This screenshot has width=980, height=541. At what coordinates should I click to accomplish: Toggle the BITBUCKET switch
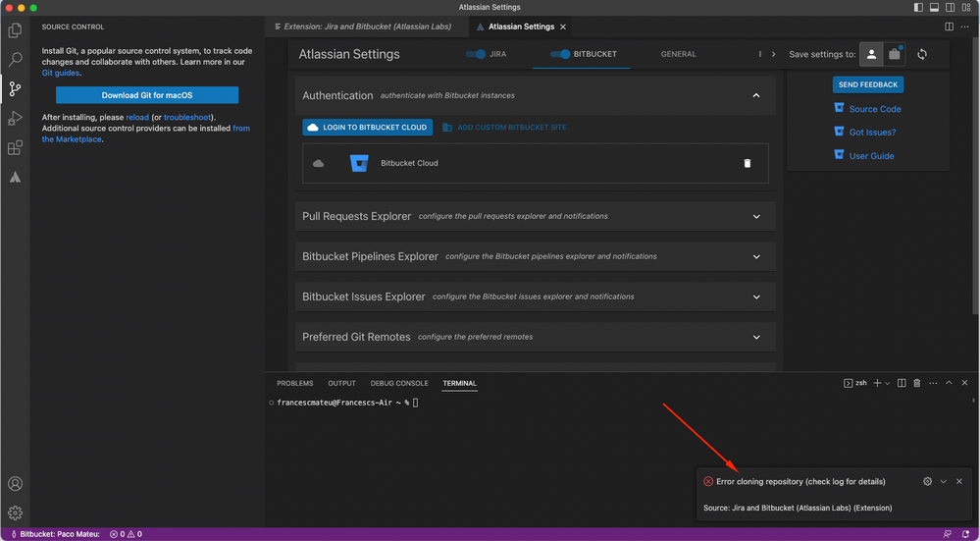(560, 54)
